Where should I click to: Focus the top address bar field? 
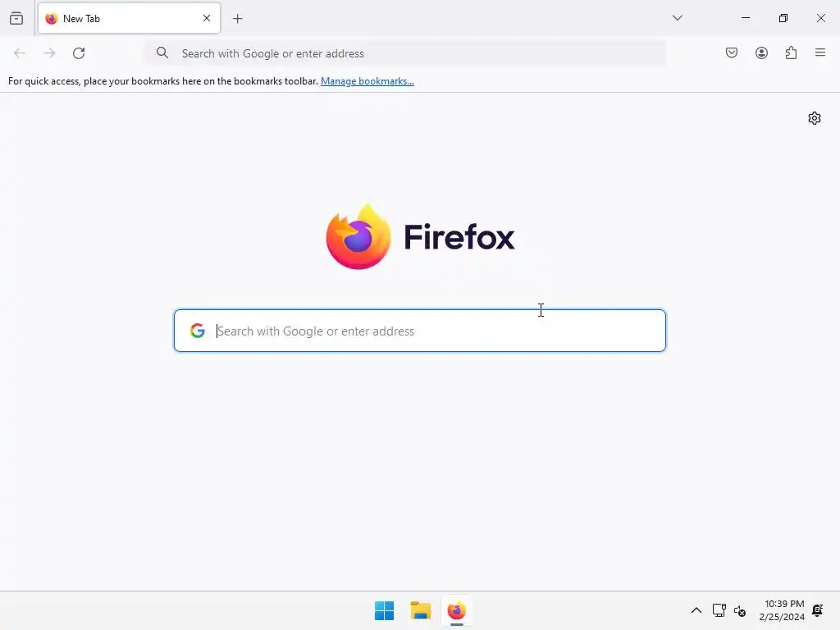tap(405, 53)
